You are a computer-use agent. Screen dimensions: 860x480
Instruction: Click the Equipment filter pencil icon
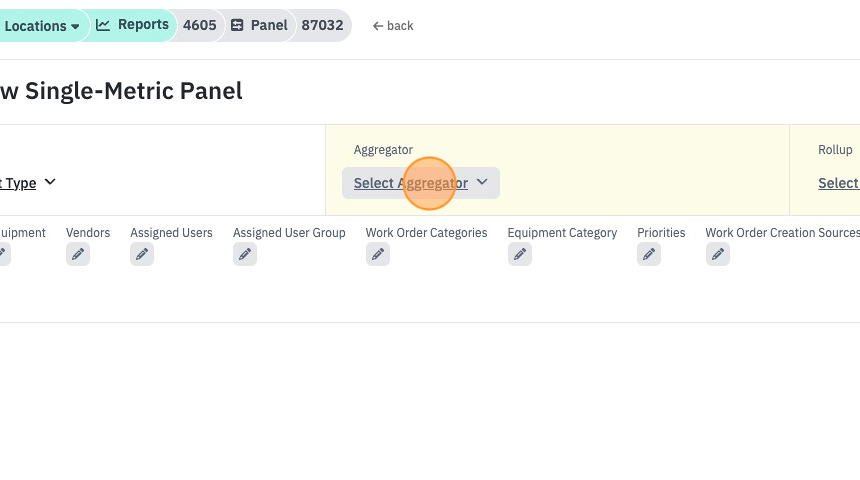pyautogui.click(x=3, y=254)
